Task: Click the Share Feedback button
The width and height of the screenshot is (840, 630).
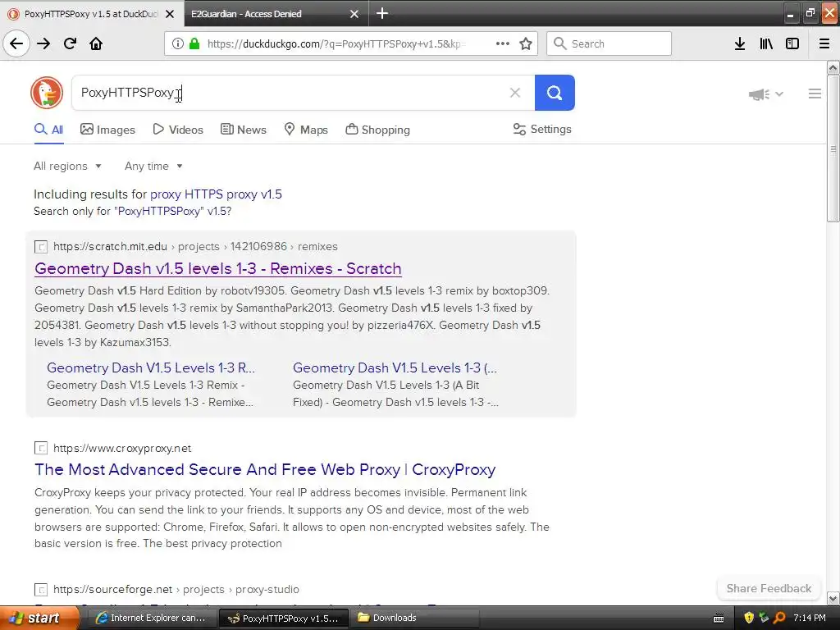Action: point(769,588)
